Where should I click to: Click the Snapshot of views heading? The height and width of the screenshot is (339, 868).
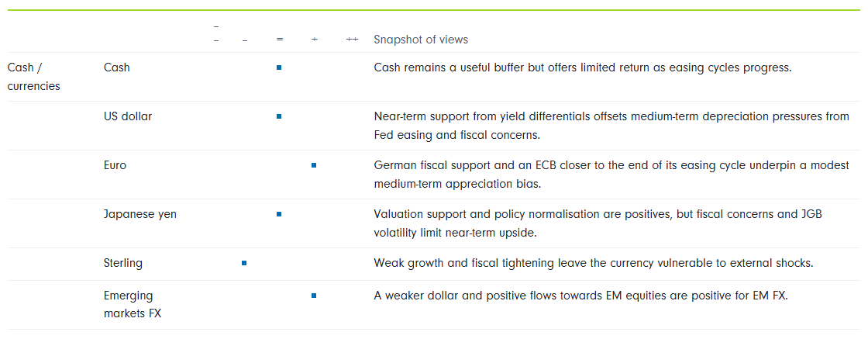pos(421,40)
